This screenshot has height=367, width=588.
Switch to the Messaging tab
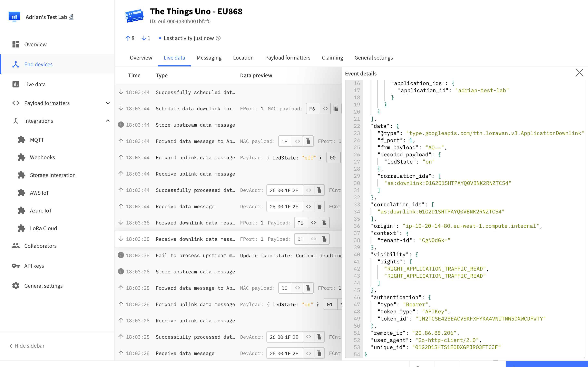[209, 57]
